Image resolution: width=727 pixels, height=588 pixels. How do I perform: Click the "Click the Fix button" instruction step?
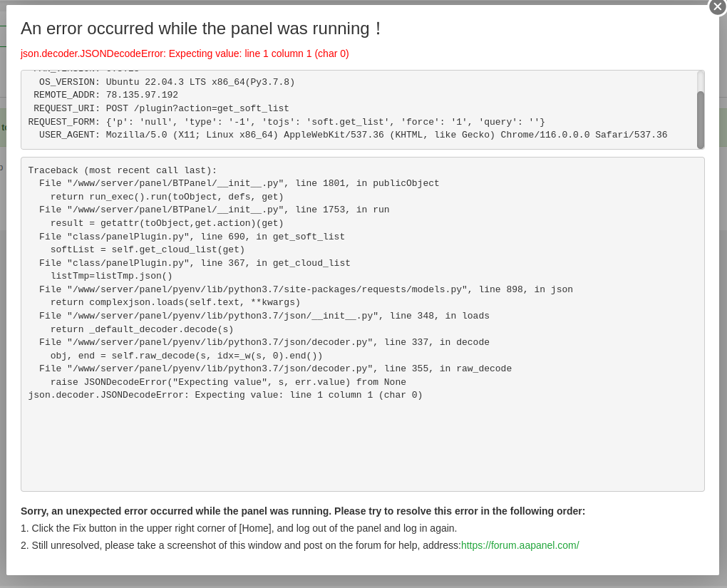point(239,528)
